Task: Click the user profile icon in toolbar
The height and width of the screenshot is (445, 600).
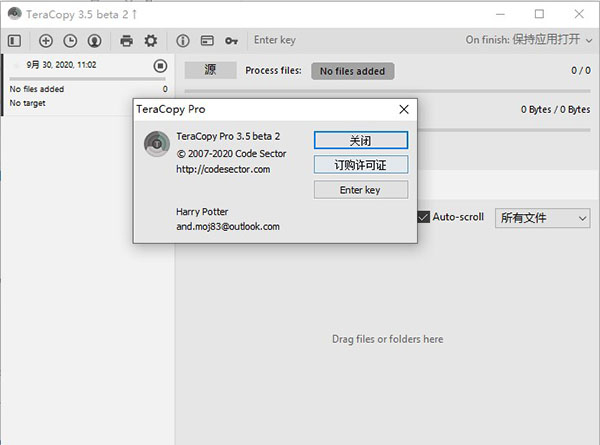Action: 94,41
